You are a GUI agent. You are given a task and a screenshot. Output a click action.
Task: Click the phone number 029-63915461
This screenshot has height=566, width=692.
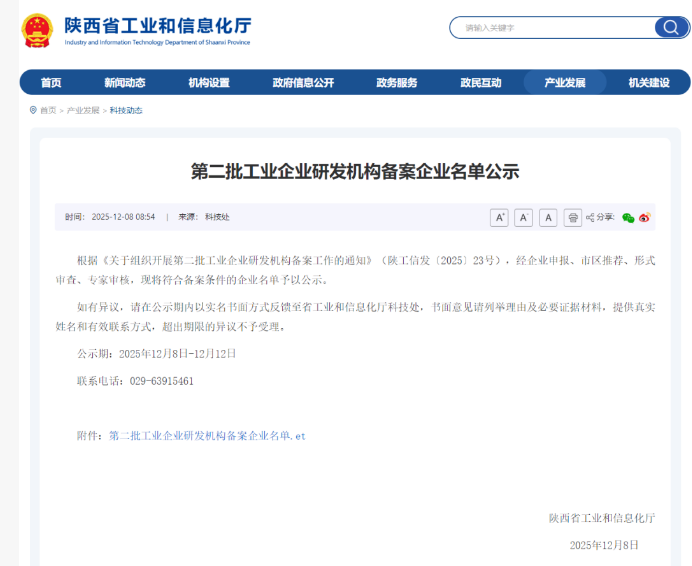click(162, 381)
